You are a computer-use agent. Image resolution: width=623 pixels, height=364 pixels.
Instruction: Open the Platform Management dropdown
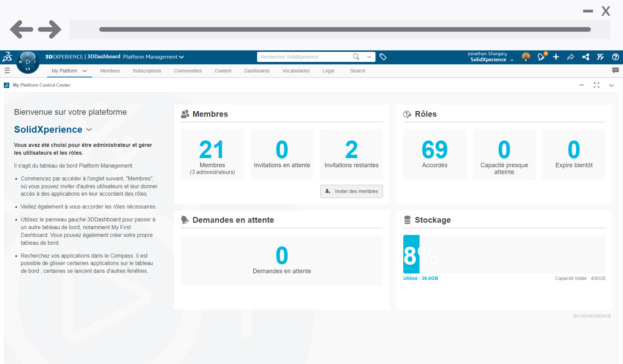(x=181, y=57)
